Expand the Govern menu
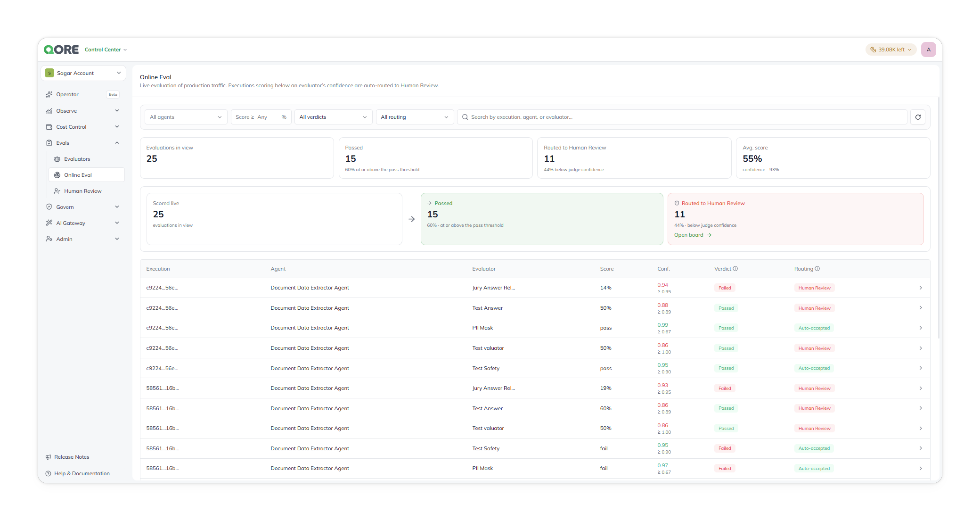The width and height of the screenshot is (980, 521). tap(83, 207)
